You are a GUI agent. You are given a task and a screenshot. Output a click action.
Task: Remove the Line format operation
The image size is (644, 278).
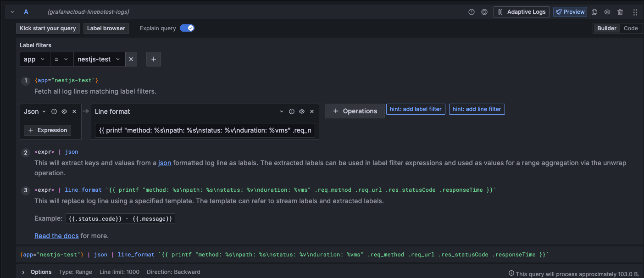click(x=312, y=111)
